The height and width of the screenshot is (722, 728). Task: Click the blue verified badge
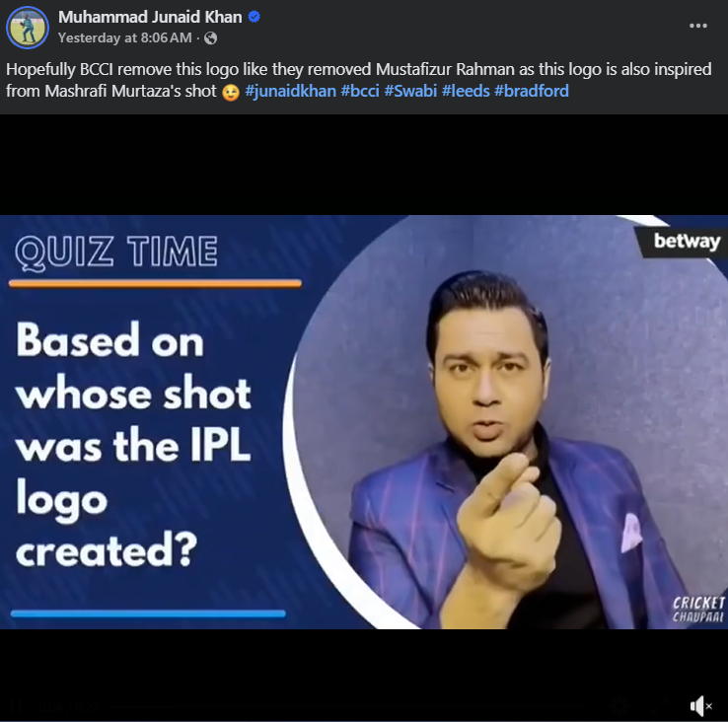click(254, 17)
